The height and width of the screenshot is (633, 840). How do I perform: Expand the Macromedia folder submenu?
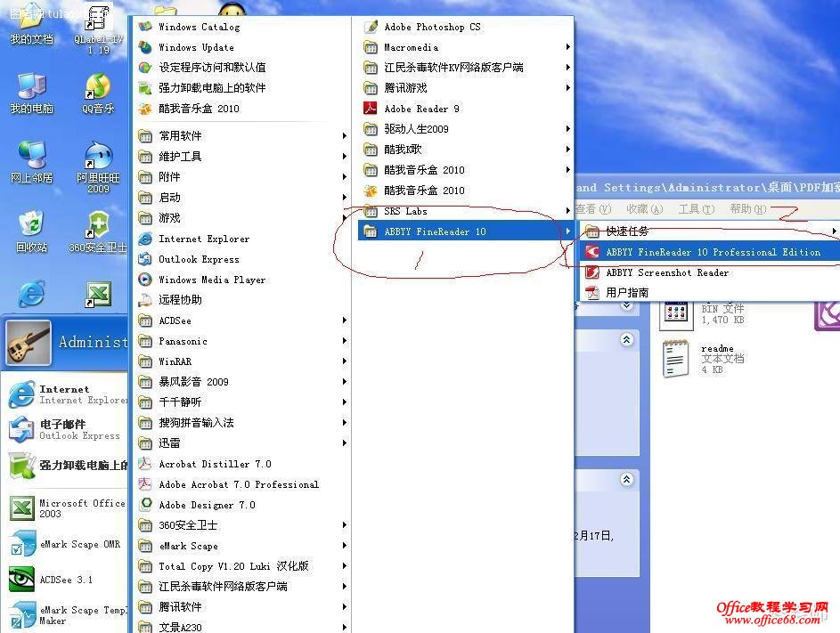pyautogui.click(x=466, y=47)
